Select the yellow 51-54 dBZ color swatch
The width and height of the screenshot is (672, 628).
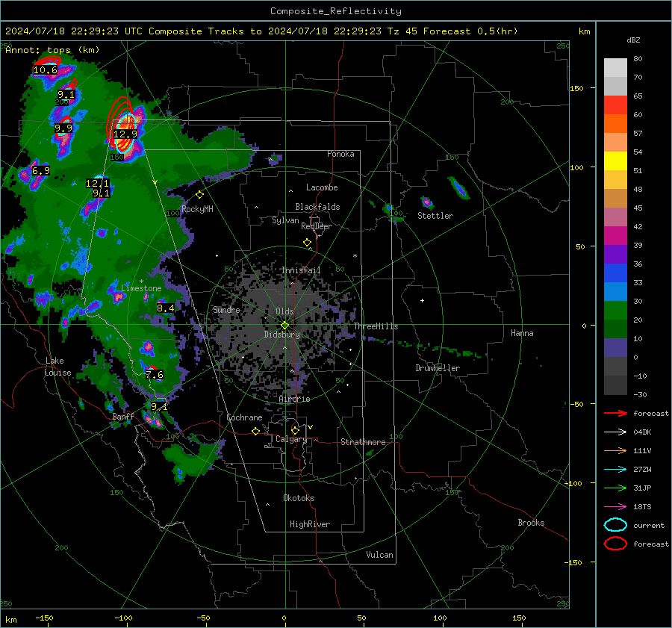coord(615,161)
